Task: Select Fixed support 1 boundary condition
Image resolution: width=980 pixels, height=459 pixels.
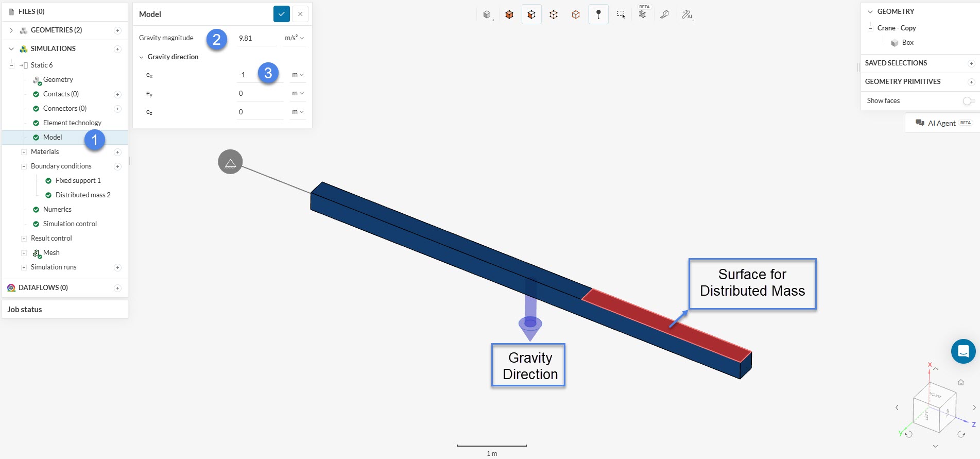Action: click(x=78, y=181)
